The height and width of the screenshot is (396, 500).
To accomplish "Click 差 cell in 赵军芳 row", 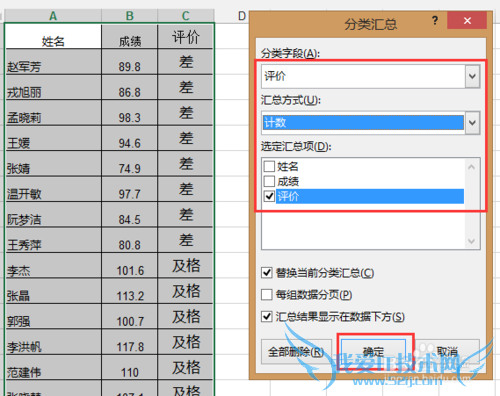I will [x=185, y=62].
